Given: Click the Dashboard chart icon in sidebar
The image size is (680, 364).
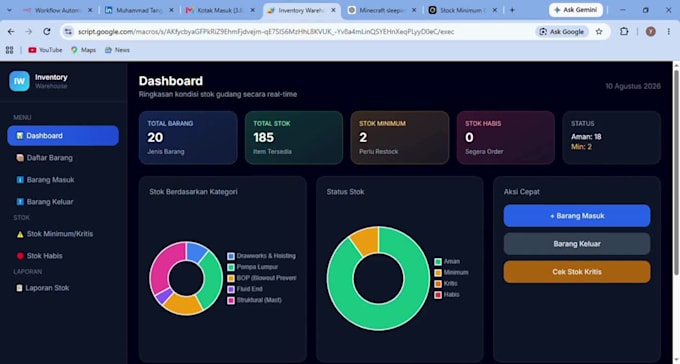Looking at the screenshot, I should [20, 136].
